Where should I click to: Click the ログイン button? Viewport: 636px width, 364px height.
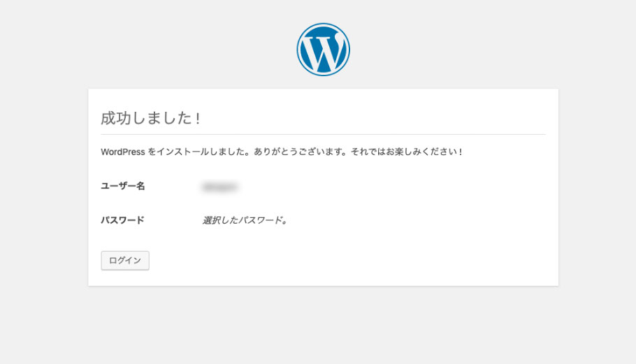coord(125,260)
